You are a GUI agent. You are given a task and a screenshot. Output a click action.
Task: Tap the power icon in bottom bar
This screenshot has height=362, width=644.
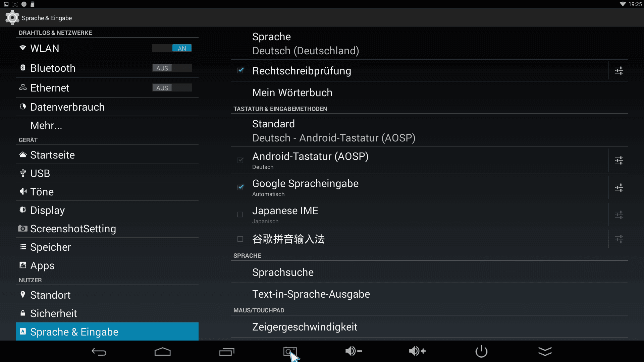481,351
